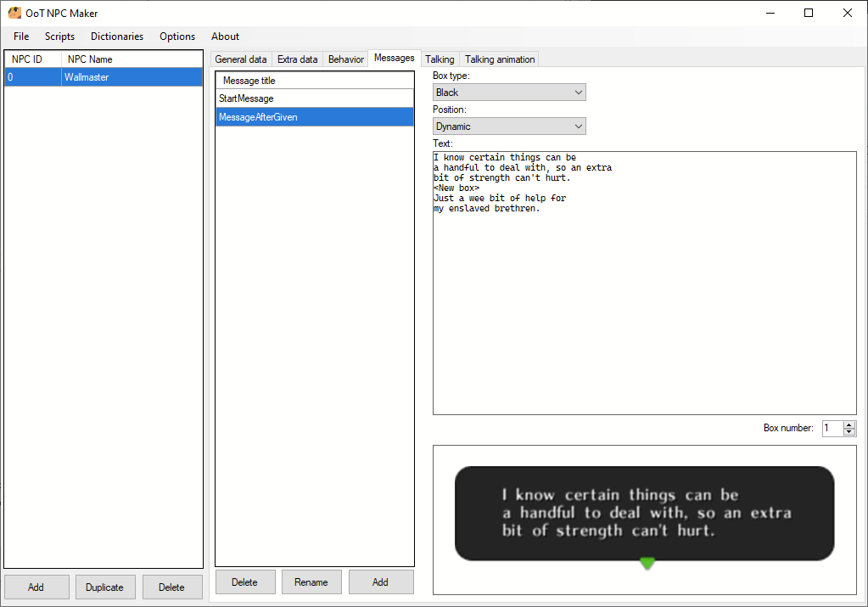This screenshot has width=868, height=607.
Task: Switch to the Talking tab
Action: coord(440,59)
